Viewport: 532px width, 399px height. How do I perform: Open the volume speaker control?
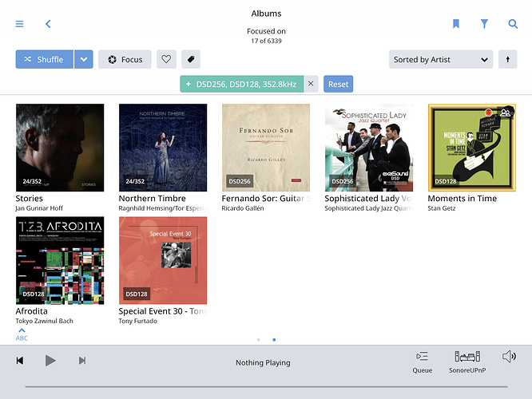(x=509, y=357)
